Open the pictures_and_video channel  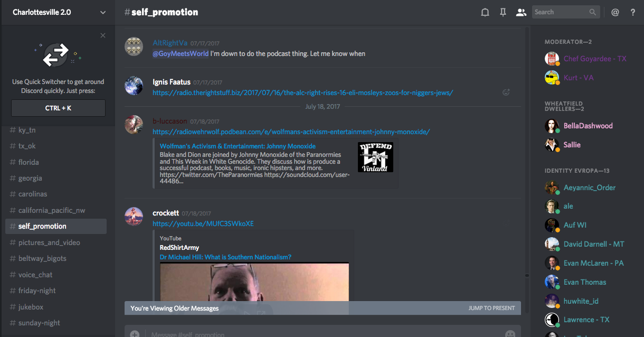pyautogui.click(x=49, y=242)
